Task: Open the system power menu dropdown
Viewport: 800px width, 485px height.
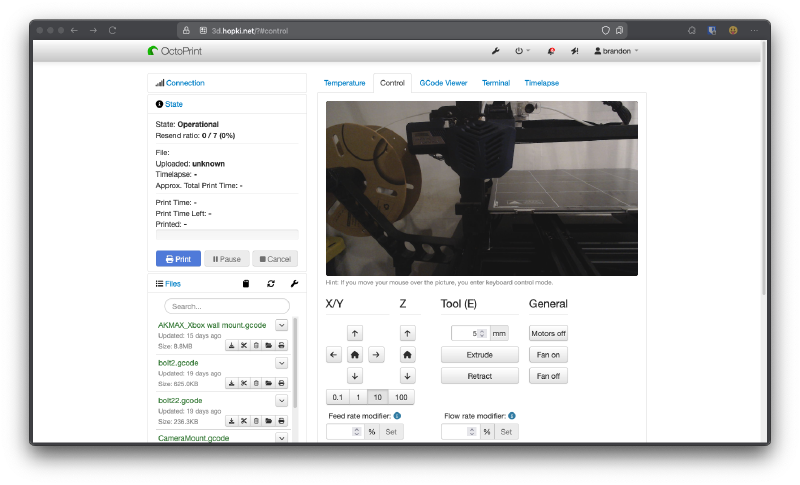Action: click(521, 51)
